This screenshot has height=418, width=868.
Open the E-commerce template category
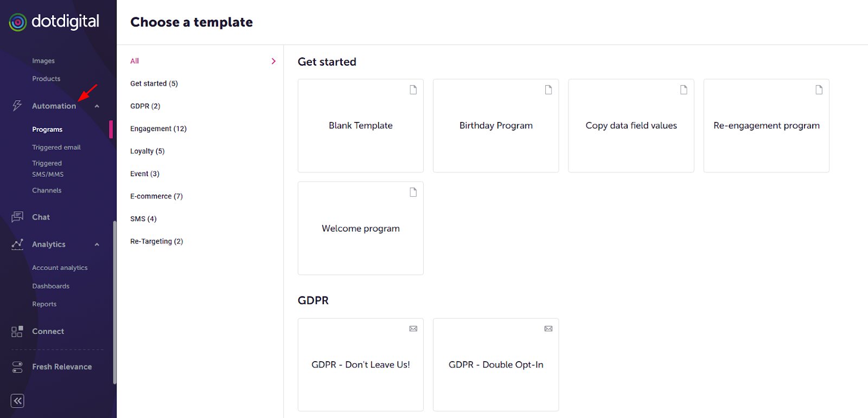[156, 196]
